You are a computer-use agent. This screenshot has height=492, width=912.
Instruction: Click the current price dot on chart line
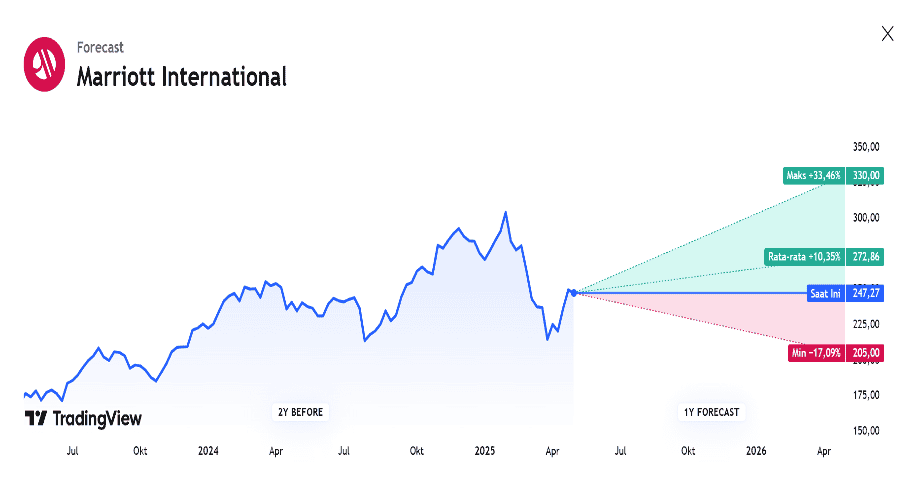574,292
